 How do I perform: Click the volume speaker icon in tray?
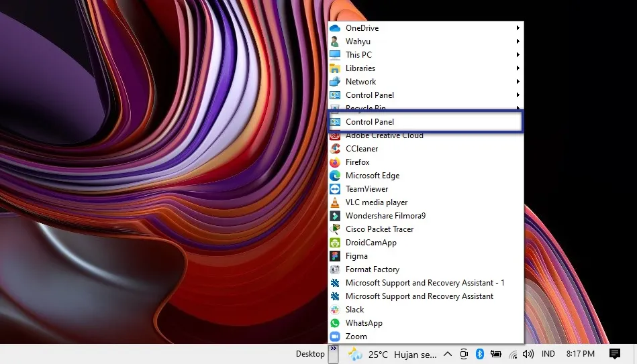[528, 354]
